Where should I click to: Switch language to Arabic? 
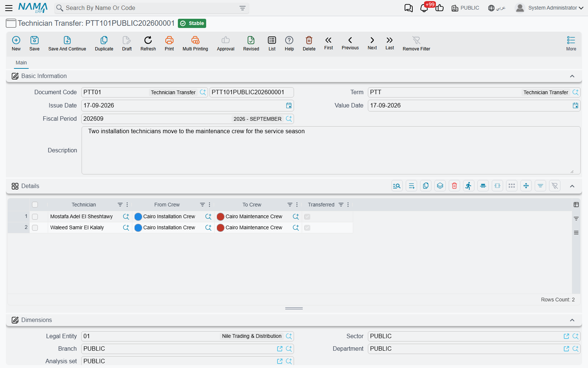point(497,8)
